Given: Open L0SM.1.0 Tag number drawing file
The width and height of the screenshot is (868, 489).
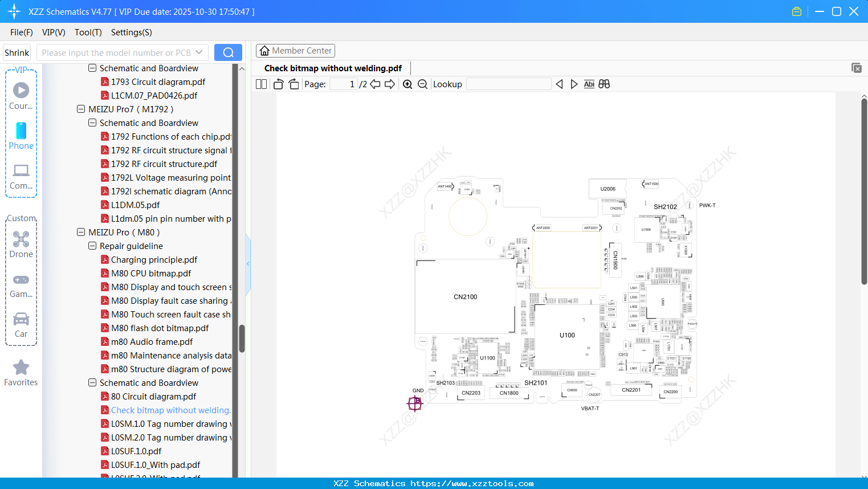Looking at the screenshot, I should click(171, 423).
